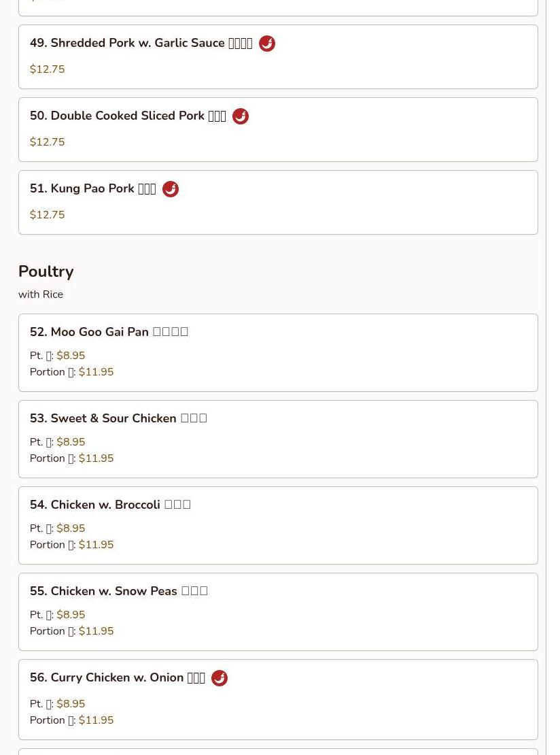Viewport: 560px width, 755px height.
Task: Click the spicy icon next to Kung Pao Pork
Action: (171, 189)
